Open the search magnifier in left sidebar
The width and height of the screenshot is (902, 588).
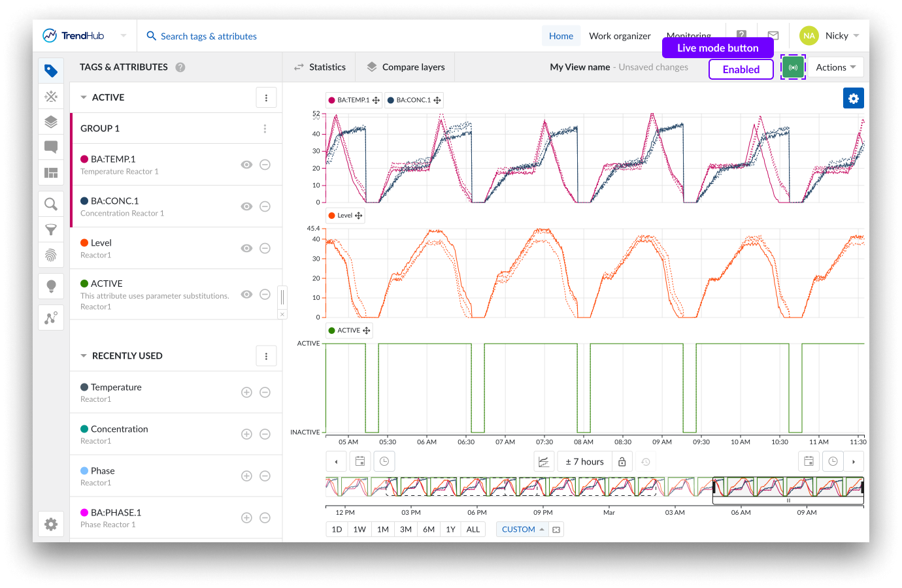[51, 204]
